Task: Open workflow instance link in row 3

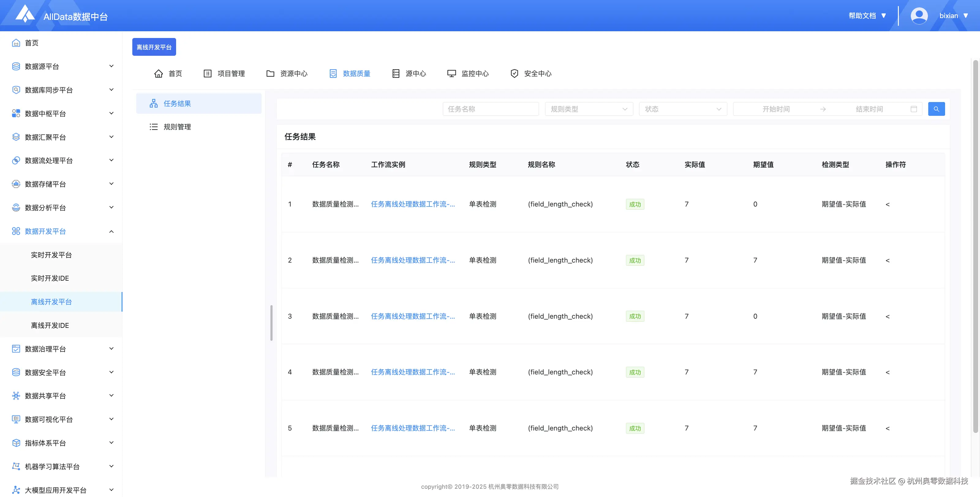Action: pos(413,316)
